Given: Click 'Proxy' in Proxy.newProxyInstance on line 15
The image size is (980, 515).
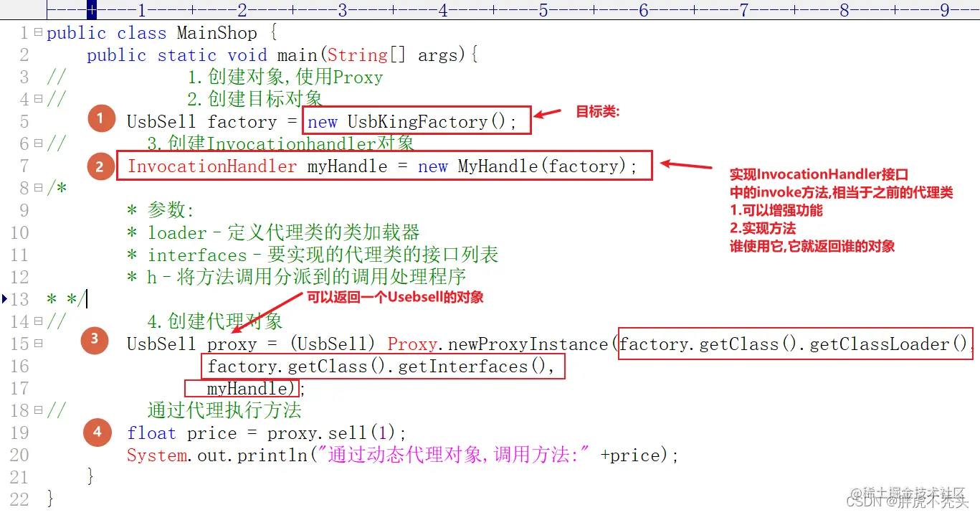Looking at the screenshot, I should [x=411, y=344].
